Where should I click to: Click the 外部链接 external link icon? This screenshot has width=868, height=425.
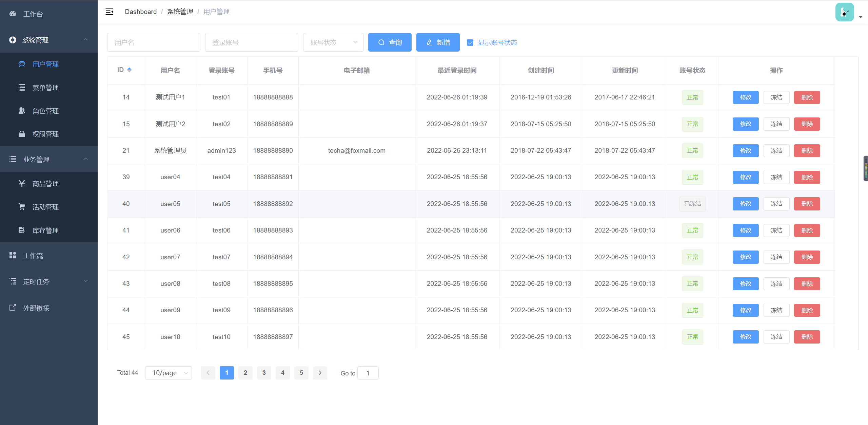click(x=13, y=308)
